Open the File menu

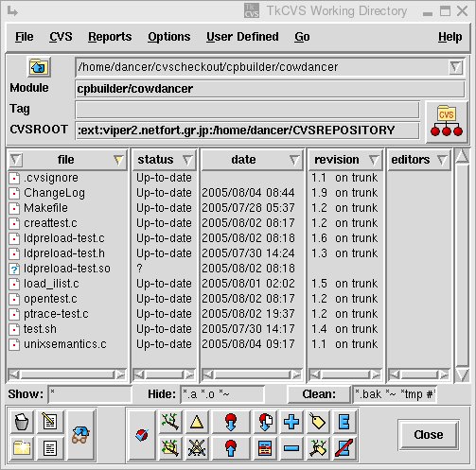25,37
